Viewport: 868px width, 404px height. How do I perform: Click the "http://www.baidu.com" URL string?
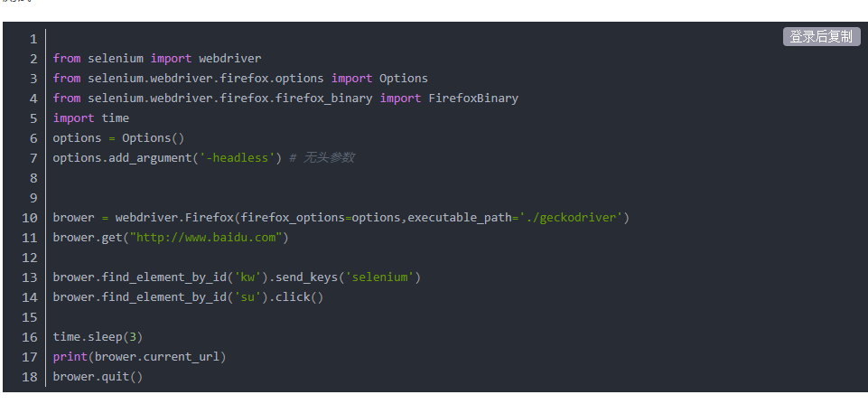pos(208,238)
